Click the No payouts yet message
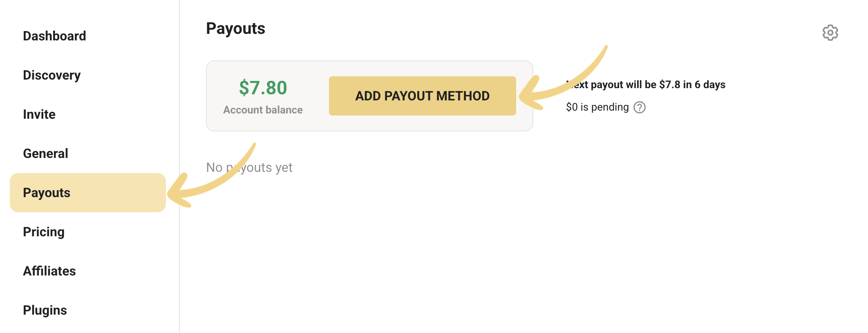 [x=249, y=167]
